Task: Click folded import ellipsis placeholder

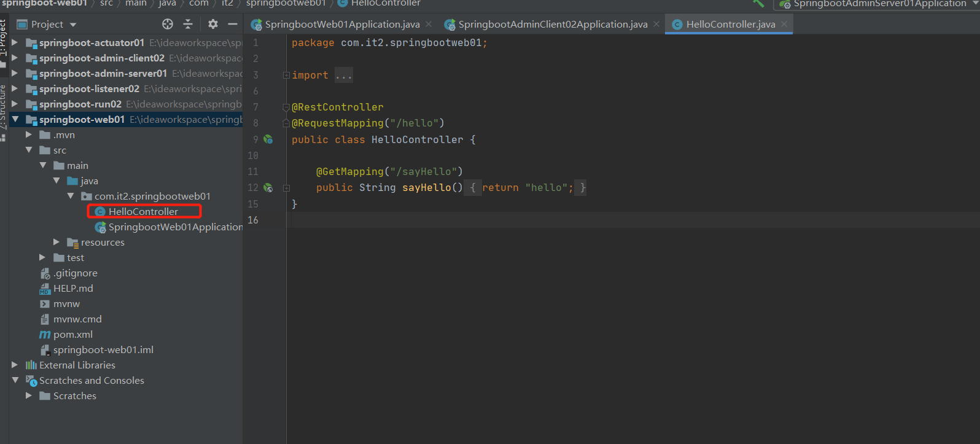Action: click(x=344, y=76)
